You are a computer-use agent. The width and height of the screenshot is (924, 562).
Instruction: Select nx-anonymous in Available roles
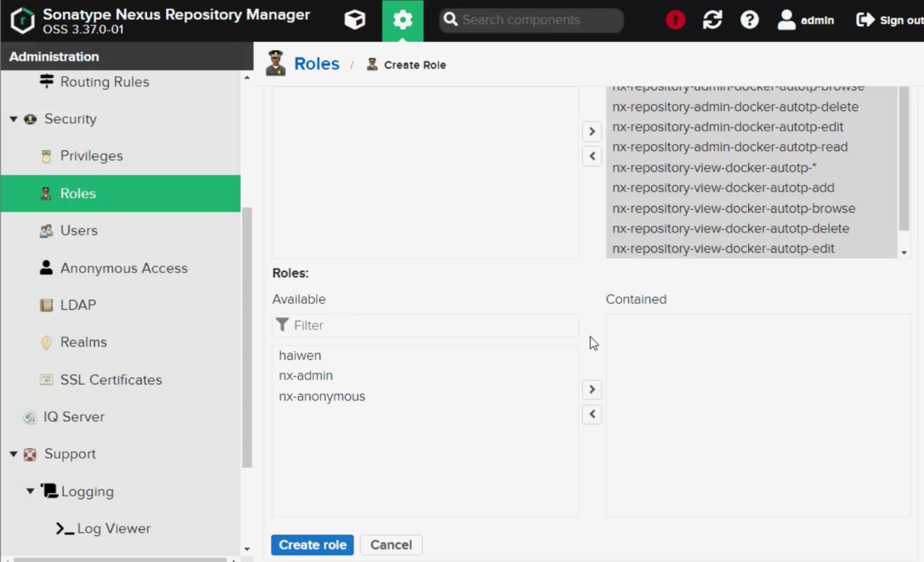click(322, 397)
